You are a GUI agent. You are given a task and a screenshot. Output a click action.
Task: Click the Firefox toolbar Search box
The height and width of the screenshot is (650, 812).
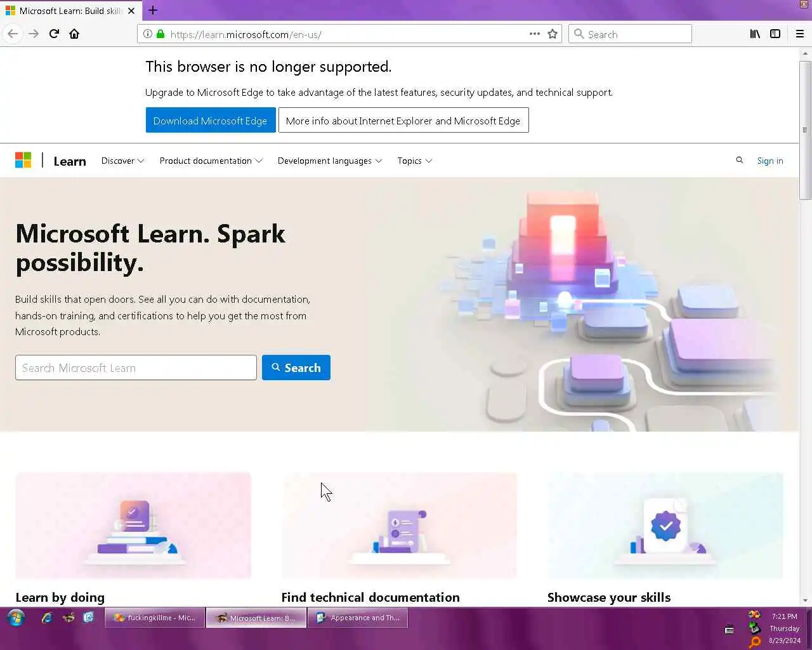pyautogui.click(x=630, y=34)
